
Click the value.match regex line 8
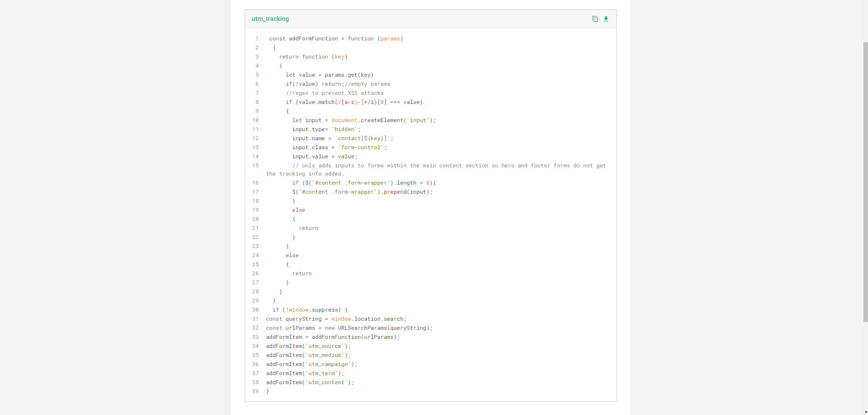point(354,102)
